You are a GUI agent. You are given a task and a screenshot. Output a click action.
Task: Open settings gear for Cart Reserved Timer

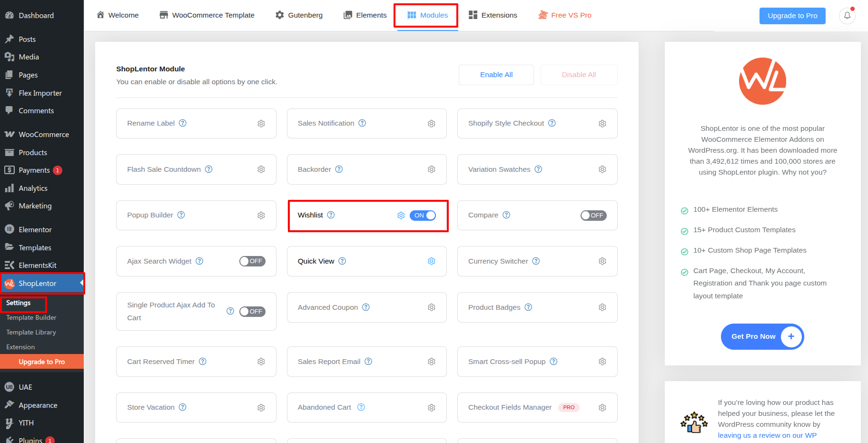click(x=261, y=362)
